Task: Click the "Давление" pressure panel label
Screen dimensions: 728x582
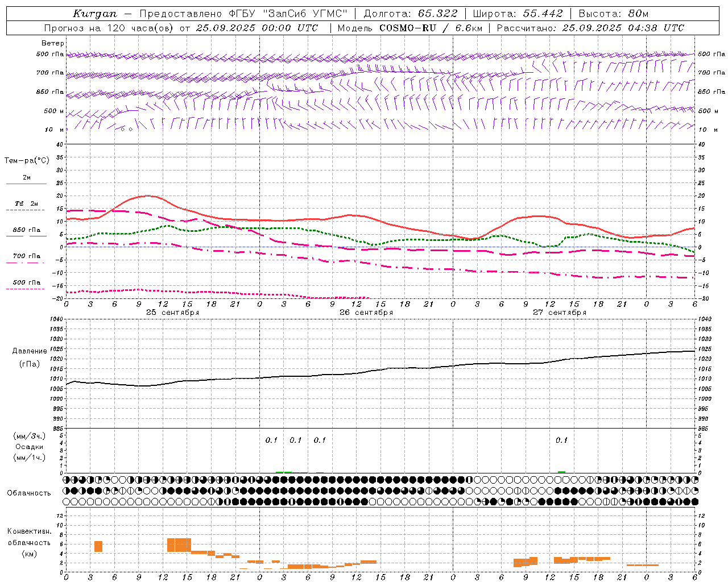Action: coord(29,351)
